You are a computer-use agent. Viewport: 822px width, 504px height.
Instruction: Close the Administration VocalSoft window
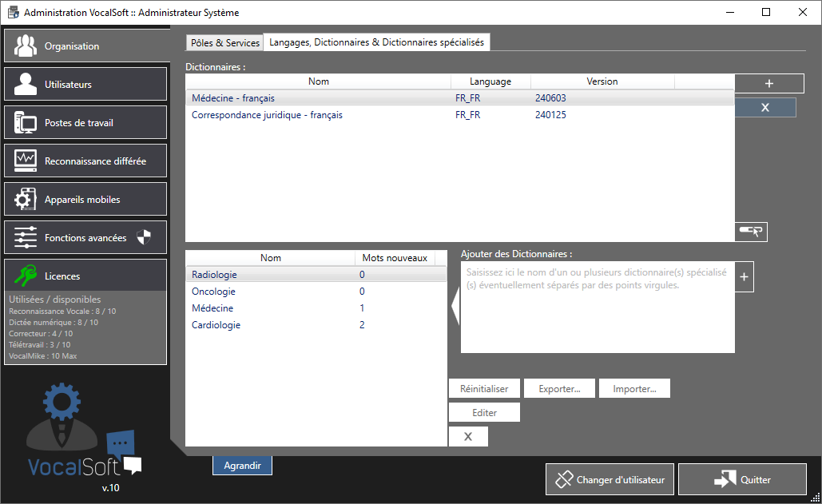click(x=803, y=12)
